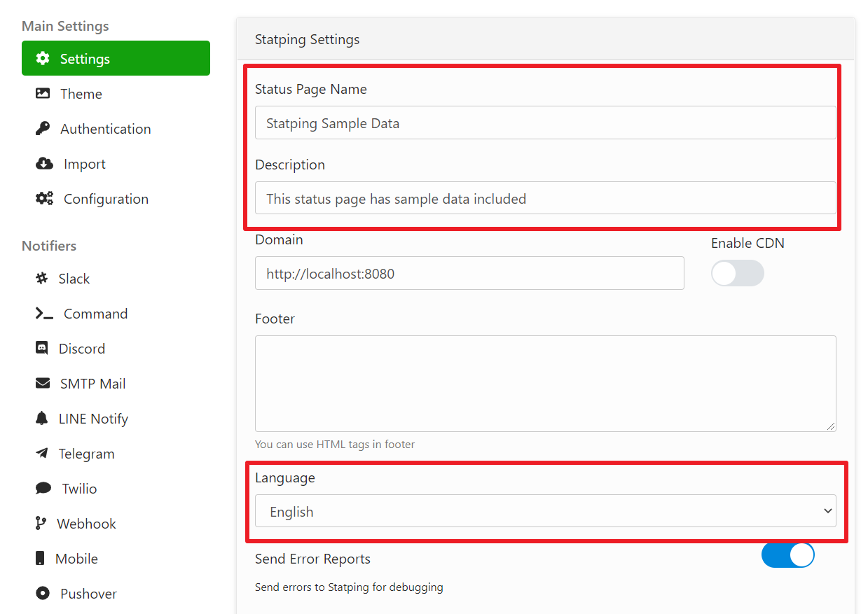Click the image icon beside Theme
This screenshot has width=868, height=614.
click(x=43, y=93)
